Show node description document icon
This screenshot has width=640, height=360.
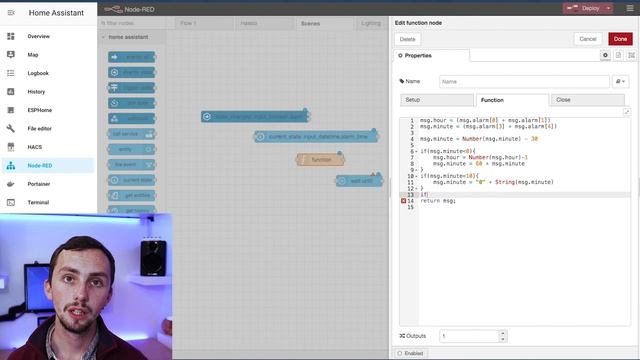618,55
